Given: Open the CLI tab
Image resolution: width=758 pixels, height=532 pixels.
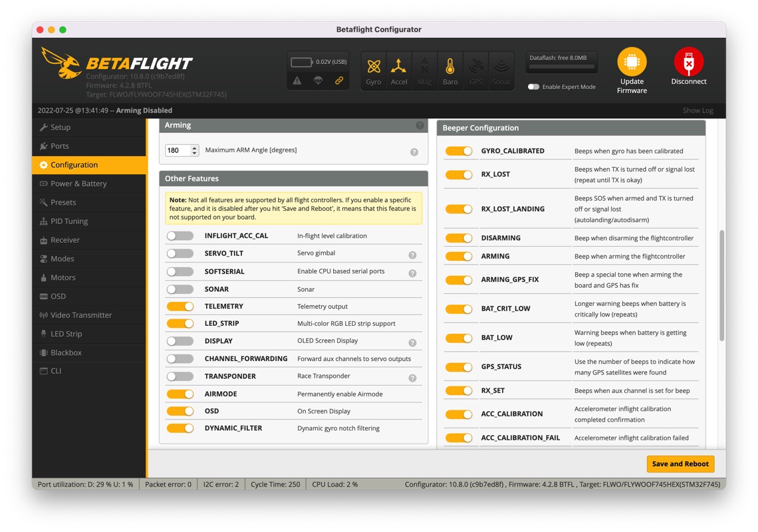Looking at the screenshot, I should point(89,371).
